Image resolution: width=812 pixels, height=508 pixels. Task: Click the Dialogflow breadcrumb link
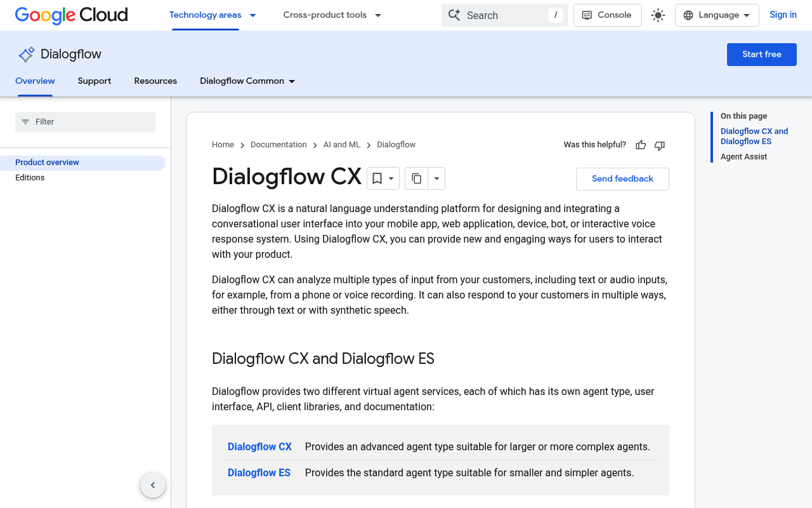pyautogui.click(x=396, y=145)
